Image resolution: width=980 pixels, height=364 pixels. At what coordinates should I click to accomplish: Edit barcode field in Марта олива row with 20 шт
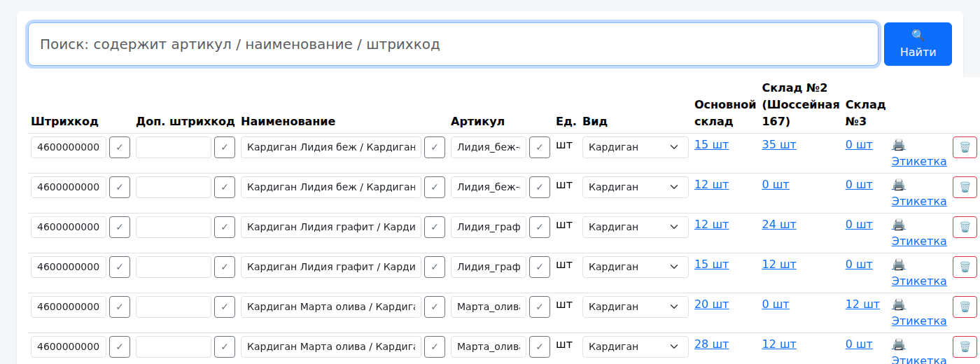[x=69, y=307]
